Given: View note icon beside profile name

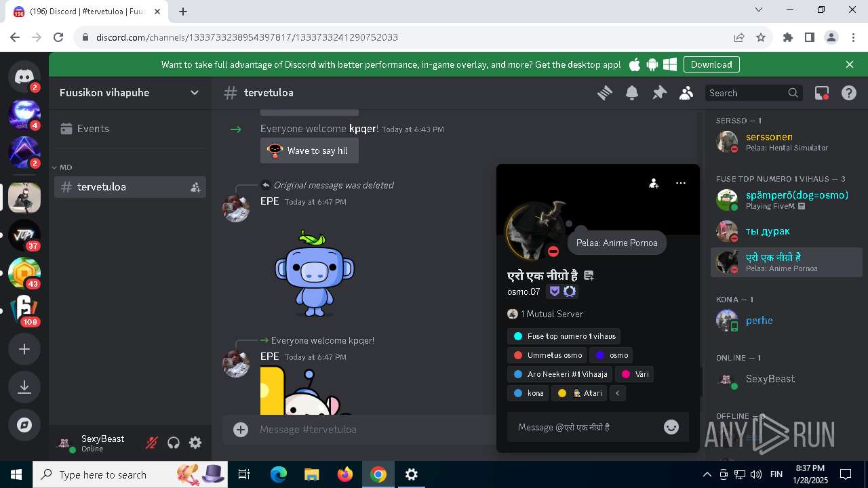Looking at the screenshot, I should coord(589,276).
